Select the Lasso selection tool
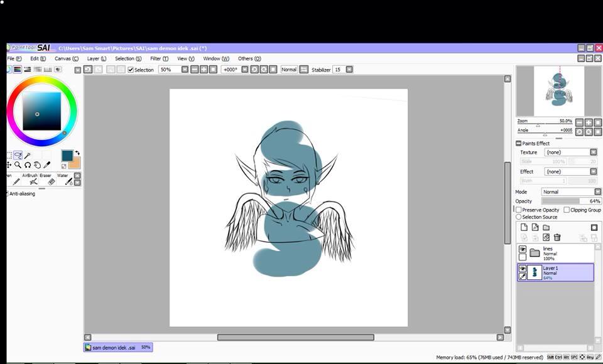The width and height of the screenshot is (603, 364). [x=18, y=155]
